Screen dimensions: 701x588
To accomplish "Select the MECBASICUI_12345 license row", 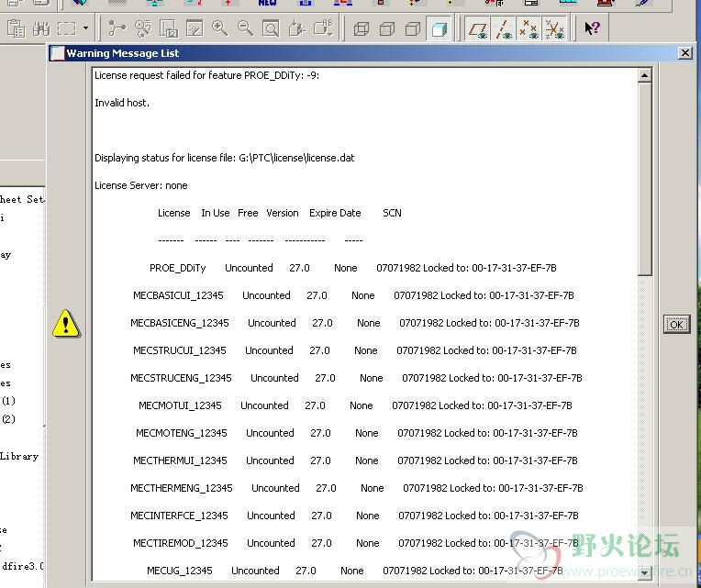I will (x=353, y=295).
